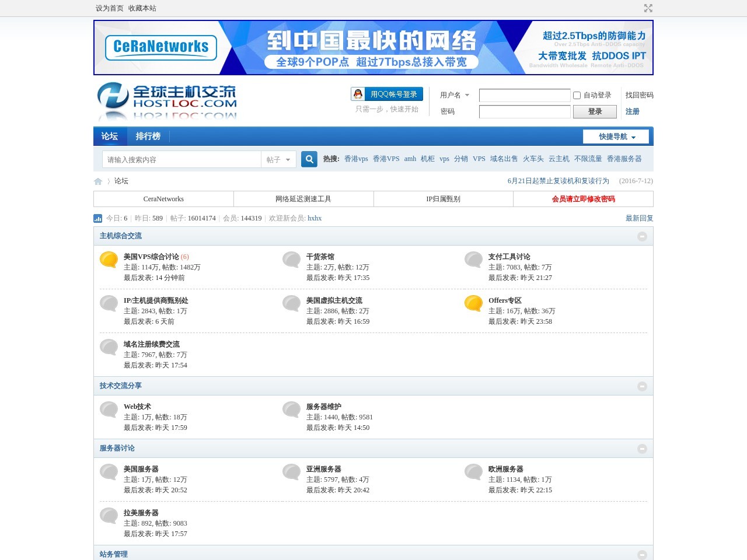Enable the 自动登录 checkbox
Screen dimensions: 747x560
[577, 95]
